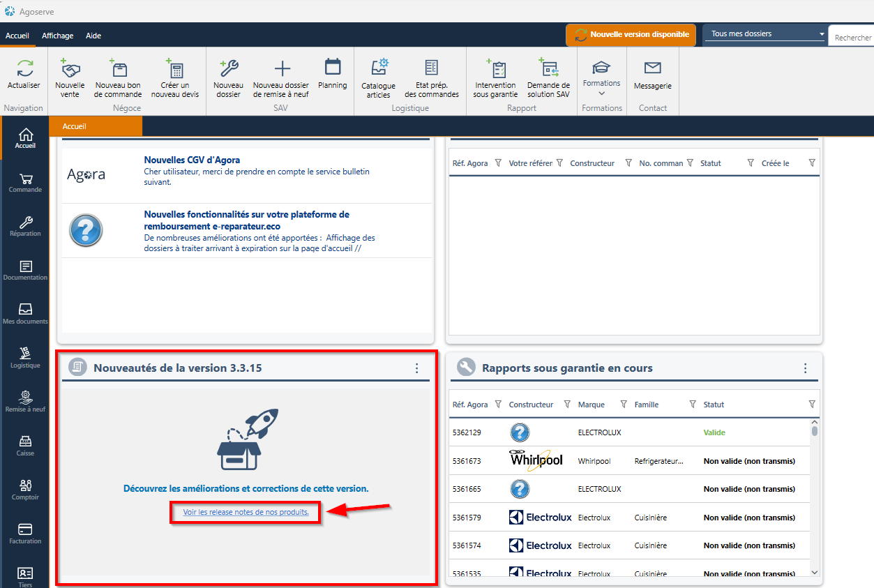
Task: Open Commande in the sidebar
Action: pyautogui.click(x=25, y=183)
